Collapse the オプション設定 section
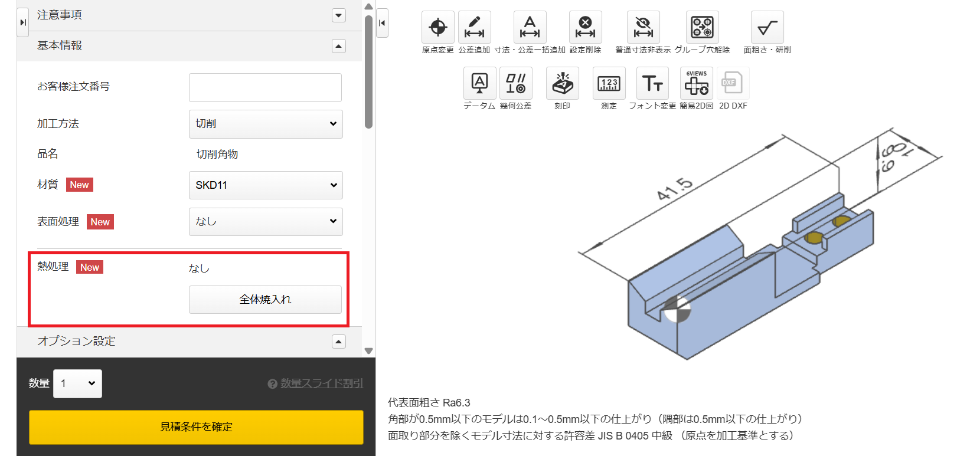The width and height of the screenshot is (980, 456). 339,342
